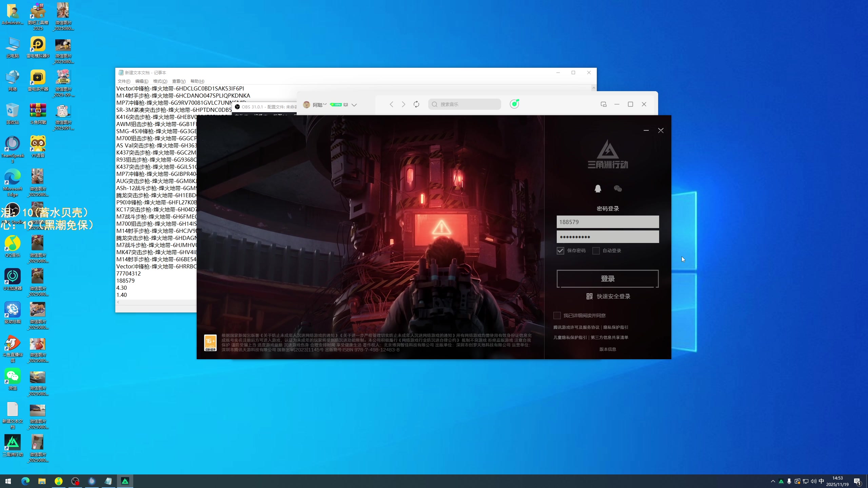
Task: Open the 格式(O) menu in Notepad
Action: pyautogui.click(x=160, y=81)
